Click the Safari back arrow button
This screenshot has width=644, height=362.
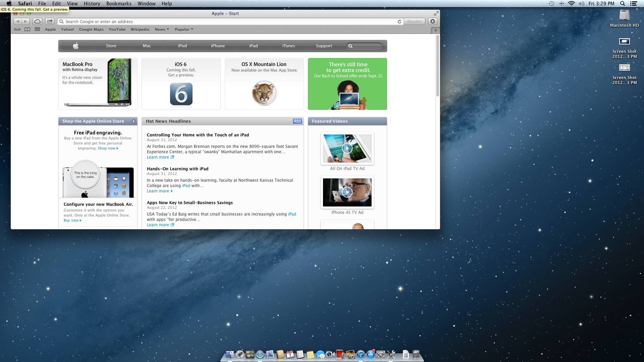click(x=17, y=21)
